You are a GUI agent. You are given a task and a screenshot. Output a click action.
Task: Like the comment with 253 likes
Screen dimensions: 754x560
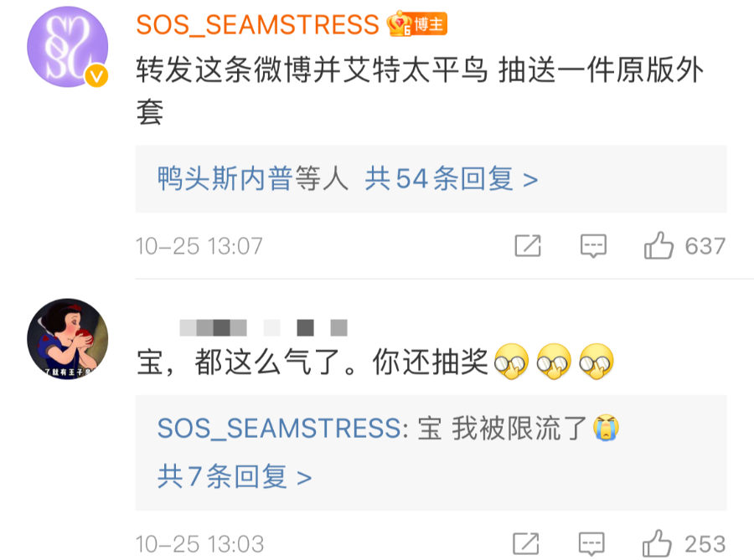pos(656,543)
